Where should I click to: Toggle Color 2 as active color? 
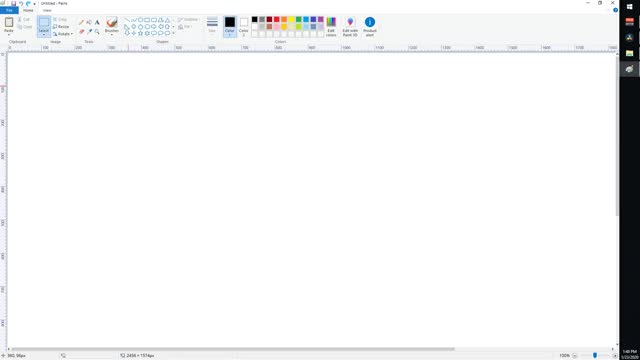244,27
